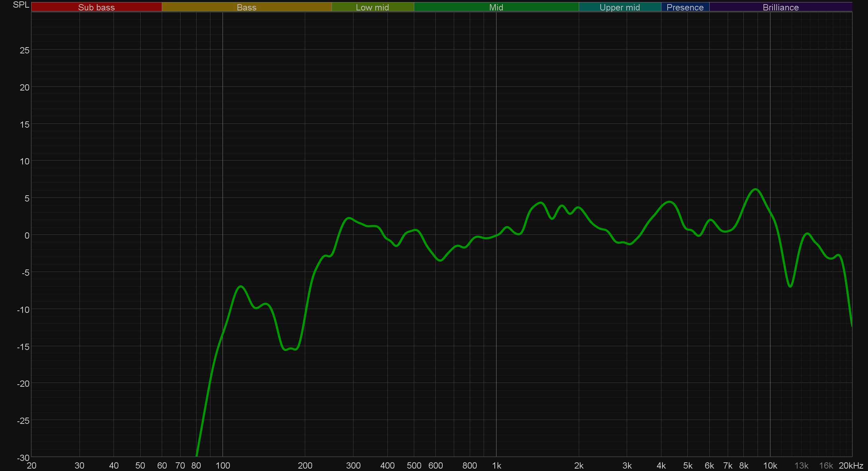Select the Bass frequency band header
Viewport: 868px width, 471px height.
point(247,7)
